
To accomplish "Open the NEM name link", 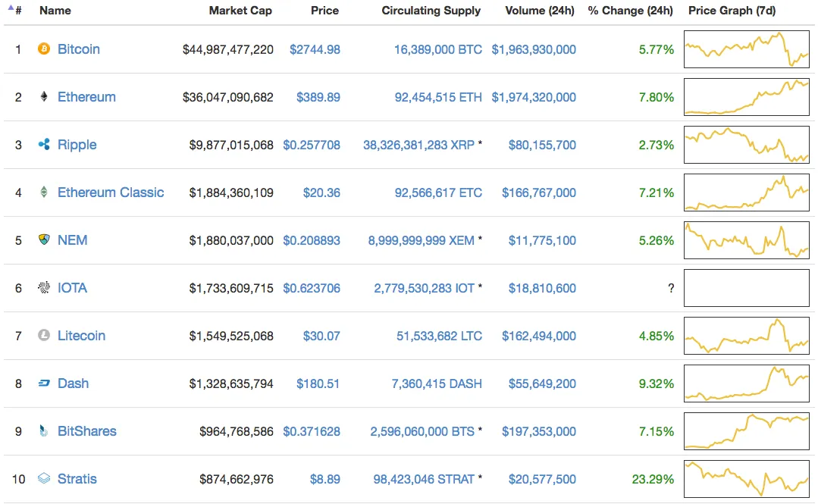I will (x=72, y=240).
